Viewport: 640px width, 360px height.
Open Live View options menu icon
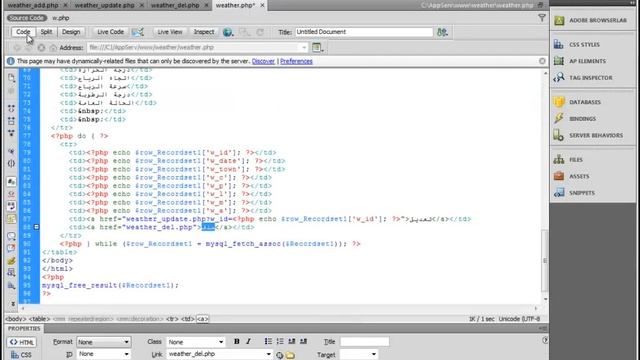click(x=318, y=48)
